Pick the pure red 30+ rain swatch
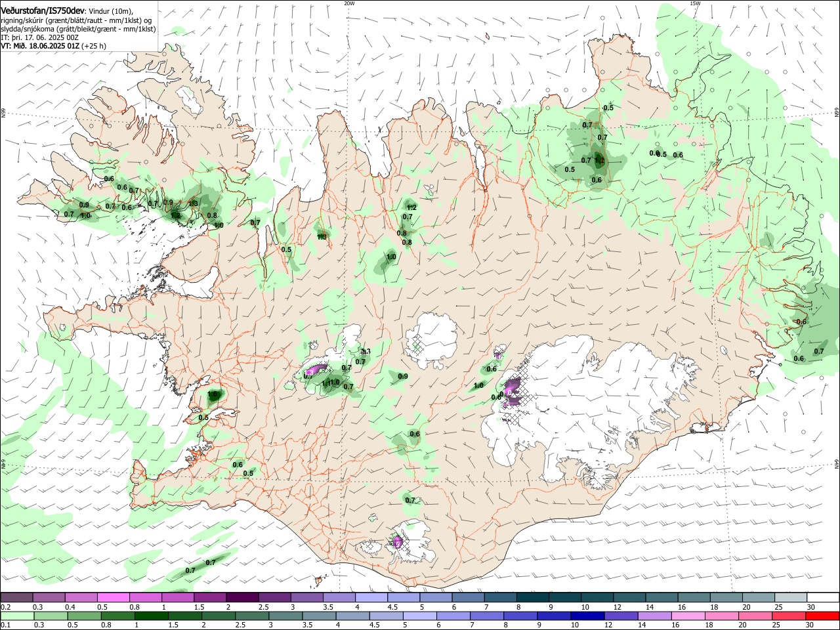Screen dimensions: 840x630 (x=822, y=616)
